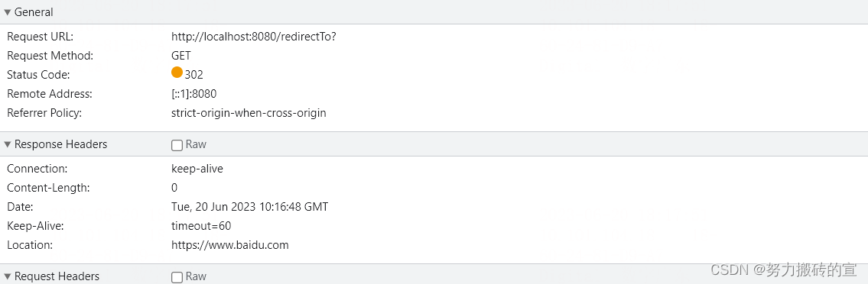Select the Request URL value localhost:8080/redirectTo
This screenshot has height=284, width=868.
pyautogui.click(x=254, y=37)
